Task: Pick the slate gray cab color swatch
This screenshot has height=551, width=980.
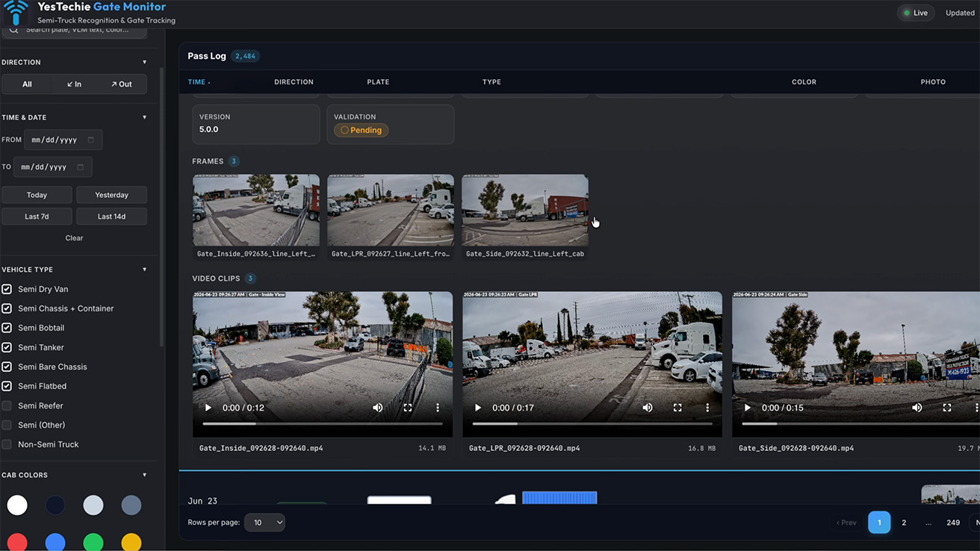Action: point(131,505)
